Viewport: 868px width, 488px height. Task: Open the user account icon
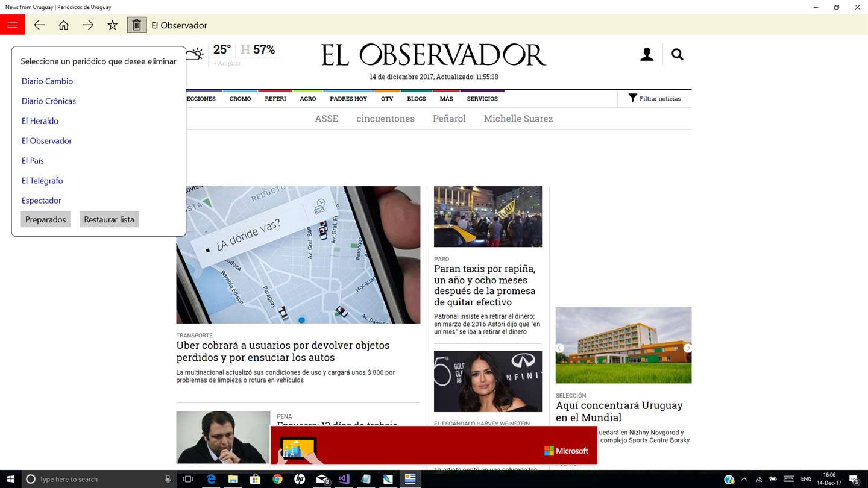coord(647,54)
